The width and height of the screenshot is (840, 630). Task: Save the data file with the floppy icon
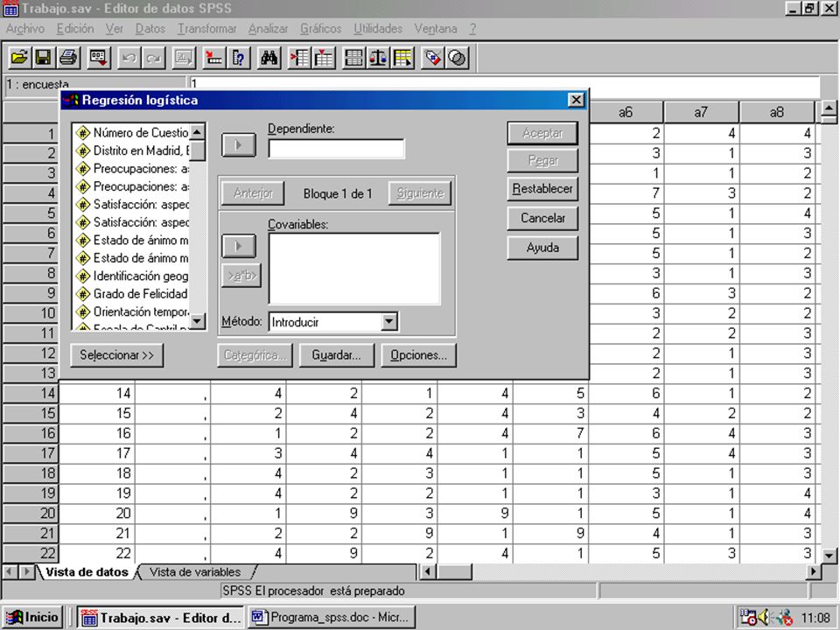[x=44, y=58]
